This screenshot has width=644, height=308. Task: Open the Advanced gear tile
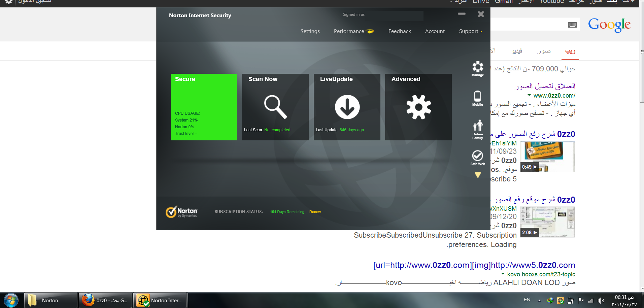point(418,107)
